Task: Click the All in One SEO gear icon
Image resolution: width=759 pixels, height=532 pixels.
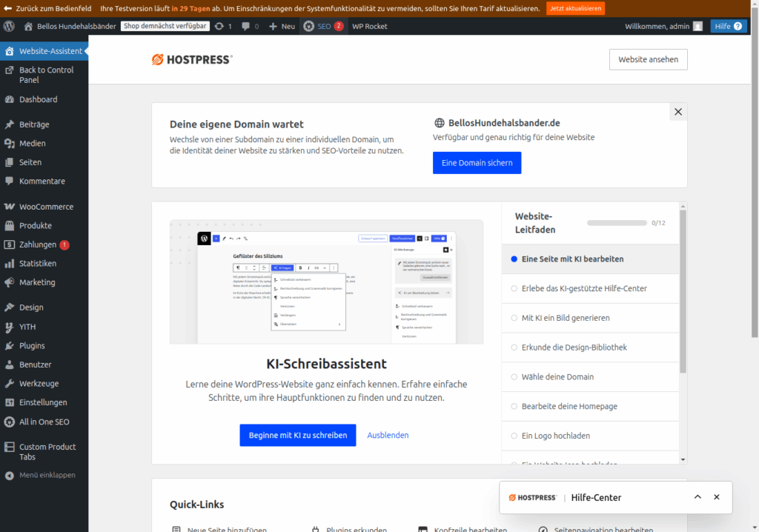Action: pos(9,422)
